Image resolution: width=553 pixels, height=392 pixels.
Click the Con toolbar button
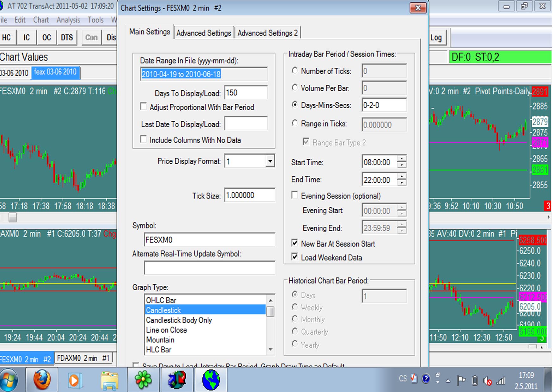[91, 38]
